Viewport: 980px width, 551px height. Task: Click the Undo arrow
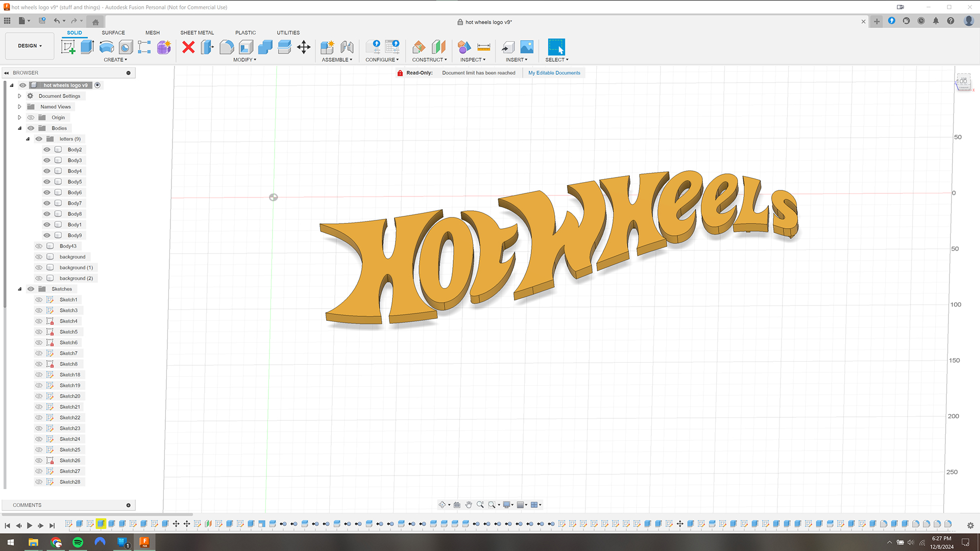point(57,21)
